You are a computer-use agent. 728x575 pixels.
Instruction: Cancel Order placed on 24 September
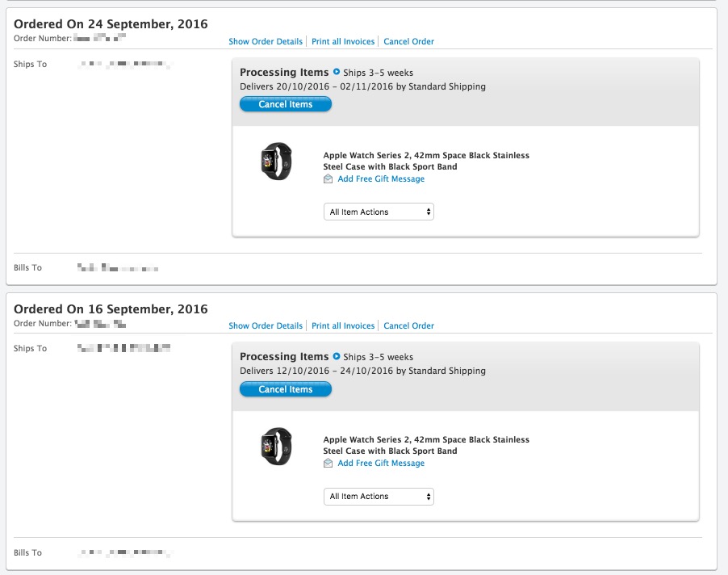coord(408,41)
